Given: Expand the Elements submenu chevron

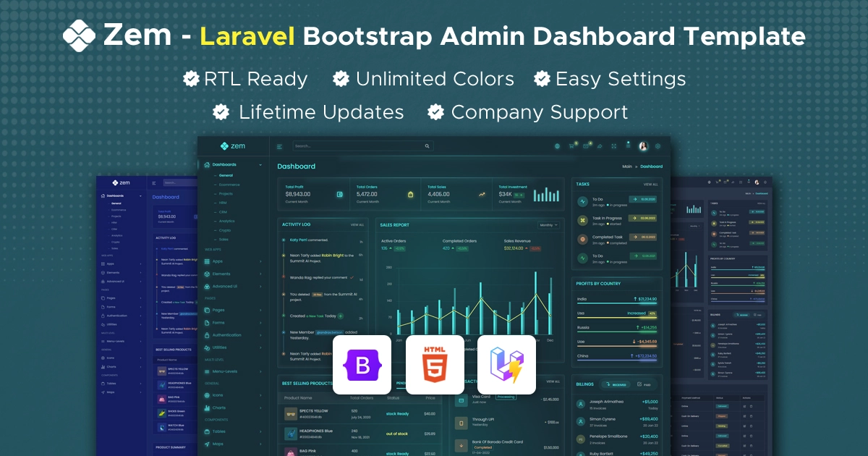Looking at the screenshot, I should pyautogui.click(x=260, y=274).
